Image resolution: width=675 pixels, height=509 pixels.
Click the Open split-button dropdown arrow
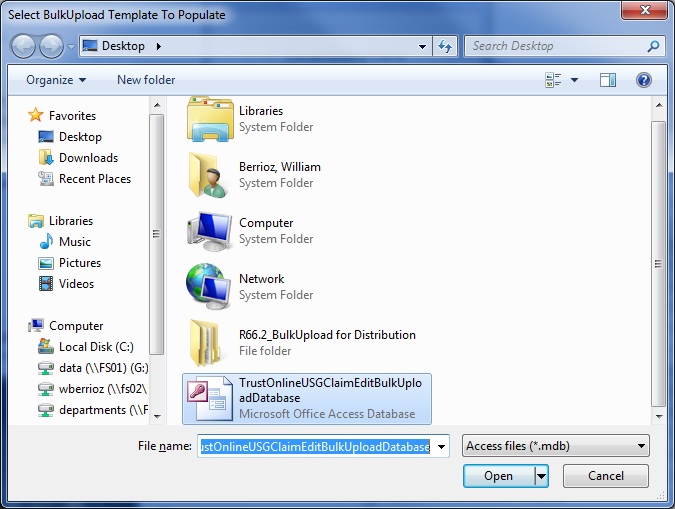pyautogui.click(x=542, y=476)
